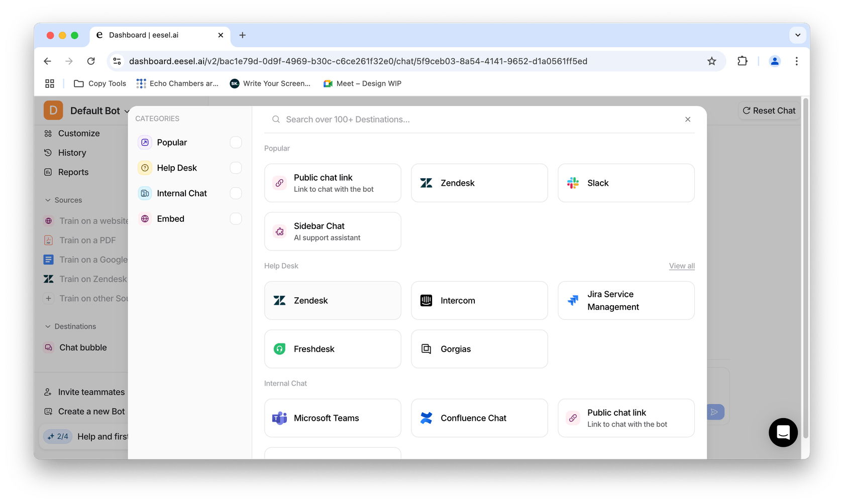Image resolution: width=844 pixels, height=504 pixels.
Task: Click the Slack destination icon
Action: point(573,183)
